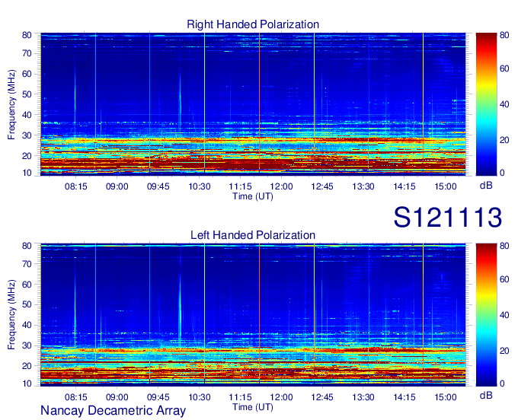Click the 10:30 tick label on top plot

pyautogui.click(x=200, y=186)
